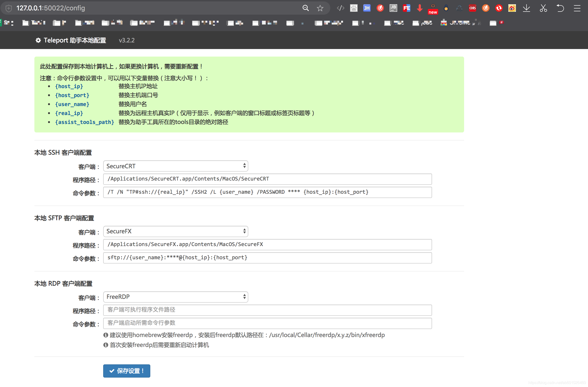Click the {assist_tools_path} variable text

tap(85, 122)
